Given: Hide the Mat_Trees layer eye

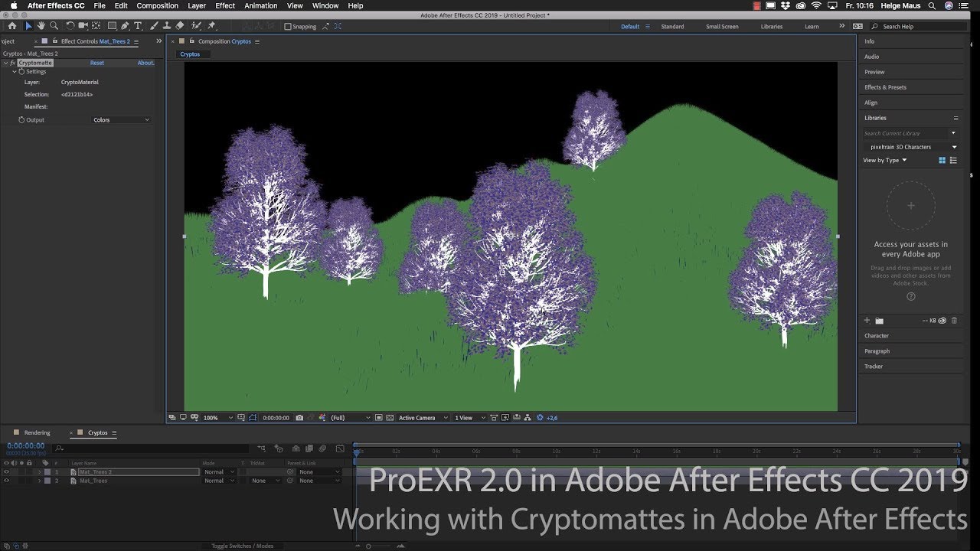Looking at the screenshot, I should click(x=6, y=481).
